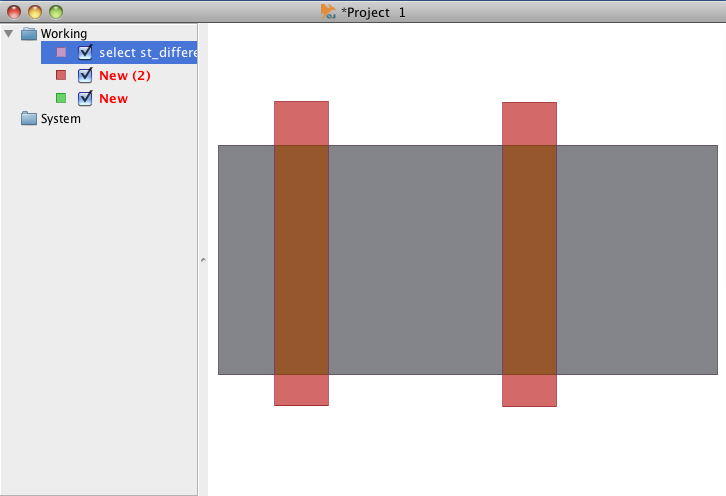Screen dimensions: 726x496
Task: Select the System group label
Action: [x=61, y=118]
